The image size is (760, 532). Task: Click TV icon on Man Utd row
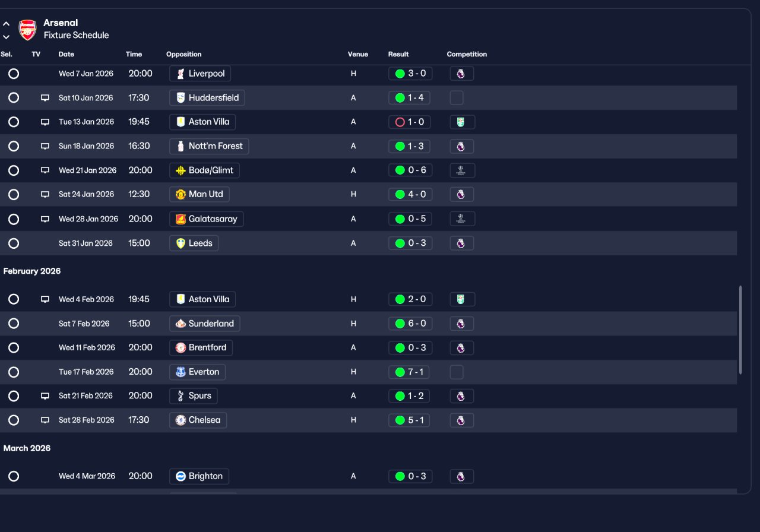coord(45,194)
